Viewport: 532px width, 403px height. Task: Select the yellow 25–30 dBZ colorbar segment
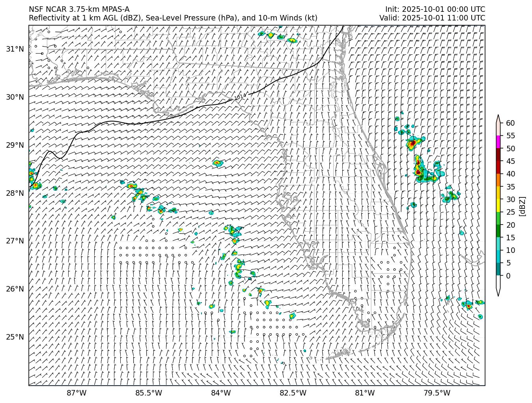pyautogui.click(x=498, y=206)
